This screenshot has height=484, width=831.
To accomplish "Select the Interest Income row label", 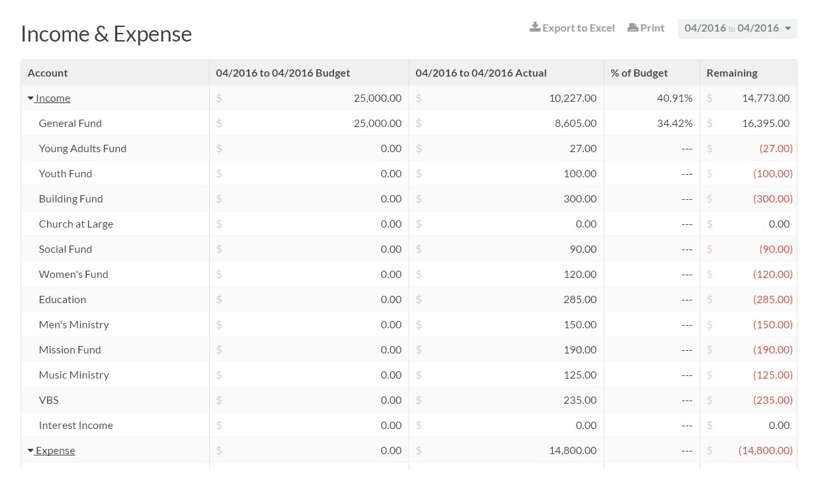I will coord(76,426).
